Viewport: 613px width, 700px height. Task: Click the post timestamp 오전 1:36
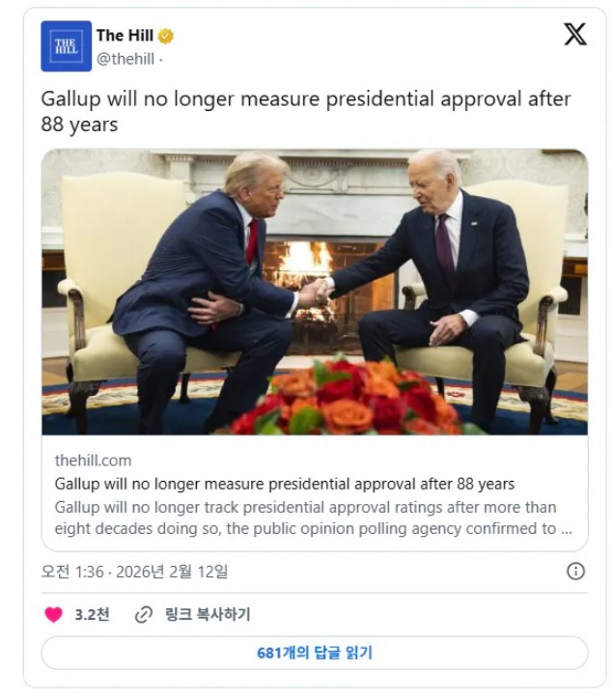pos(72,572)
